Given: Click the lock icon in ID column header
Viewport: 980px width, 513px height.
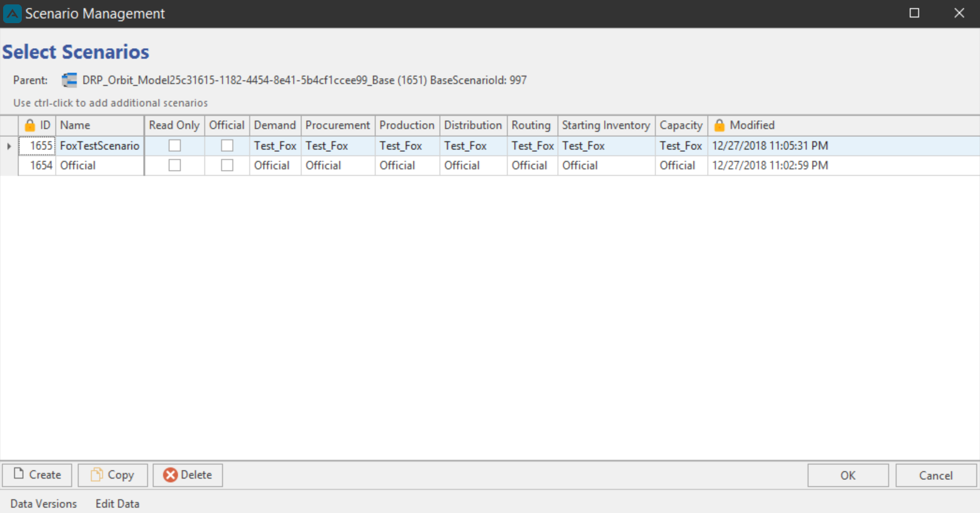Looking at the screenshot, I should pyautogui.click(x=29, y=125).
